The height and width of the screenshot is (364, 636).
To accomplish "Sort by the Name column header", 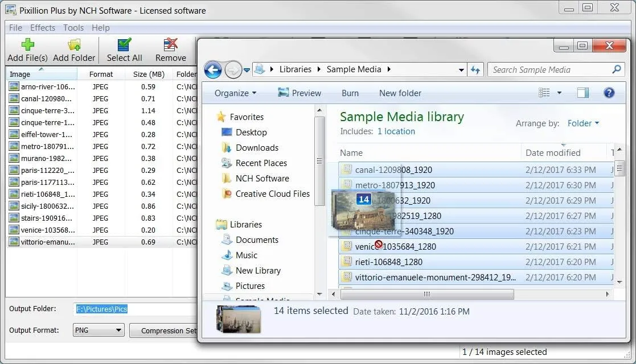I will pyautogui.click(x=429, y=153).
